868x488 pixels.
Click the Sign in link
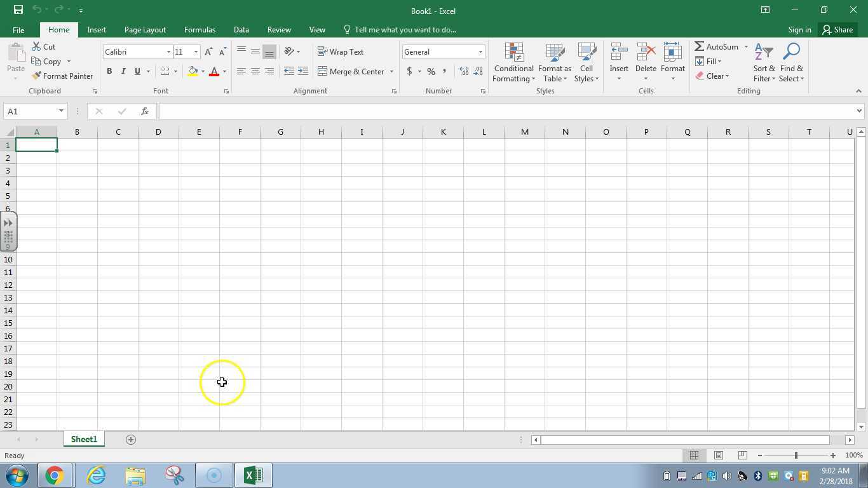(x=799, y=30)
